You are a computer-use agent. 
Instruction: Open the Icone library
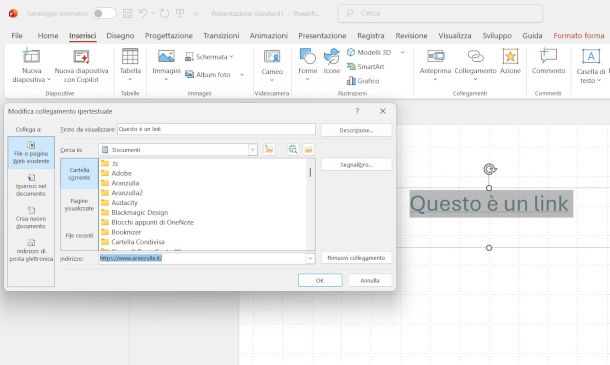point(332,61)
